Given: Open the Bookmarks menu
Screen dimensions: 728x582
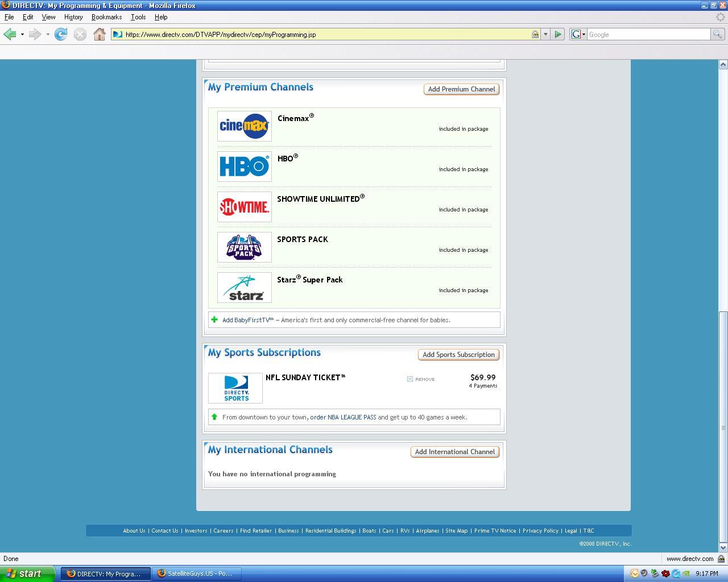Looking at the screenshot, I should click(106, 17).
